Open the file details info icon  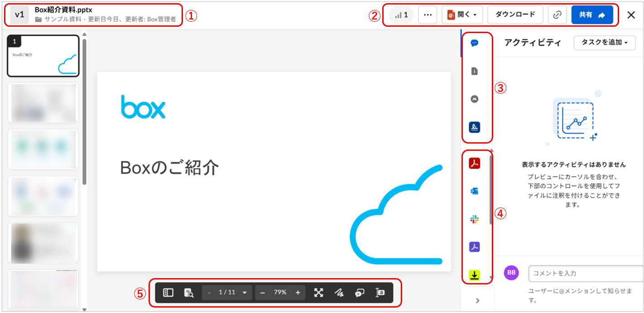(x=474, y=71)
